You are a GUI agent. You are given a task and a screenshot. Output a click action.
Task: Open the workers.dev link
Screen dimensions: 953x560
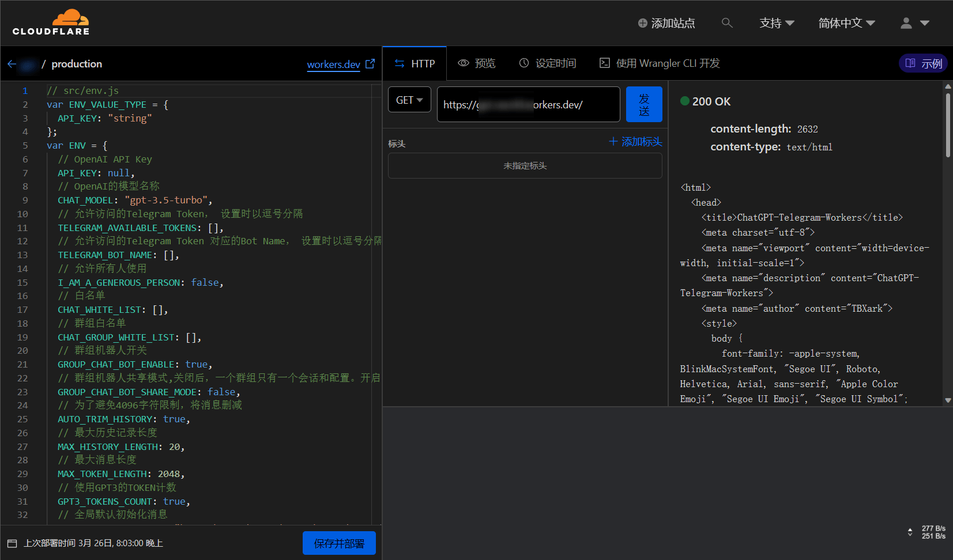[x=333, y=65]
